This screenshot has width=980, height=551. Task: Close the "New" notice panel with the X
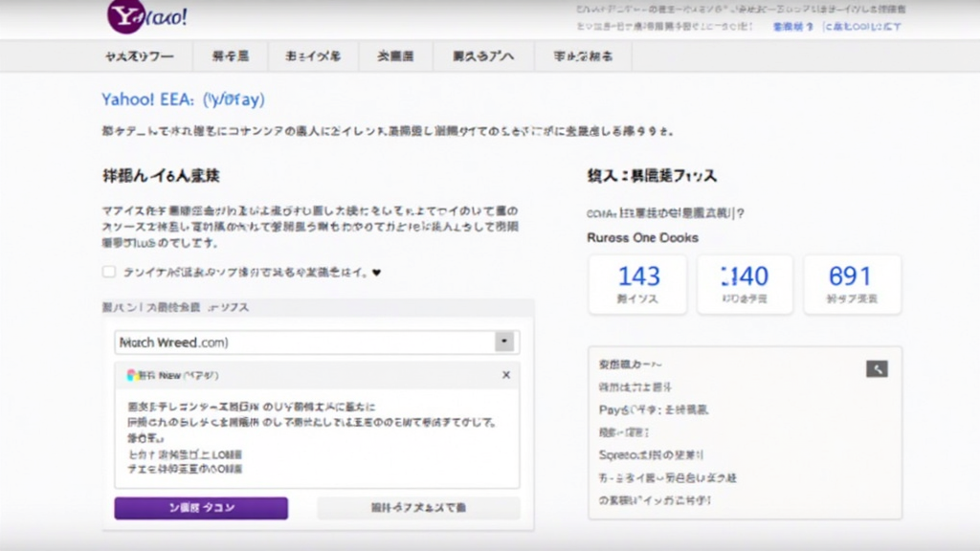[506, 376]
